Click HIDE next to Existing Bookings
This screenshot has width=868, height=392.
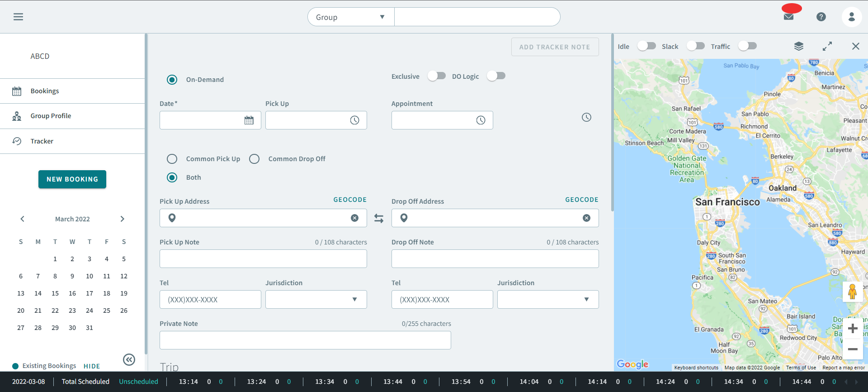pyautogui.click(x=92, y=366)
